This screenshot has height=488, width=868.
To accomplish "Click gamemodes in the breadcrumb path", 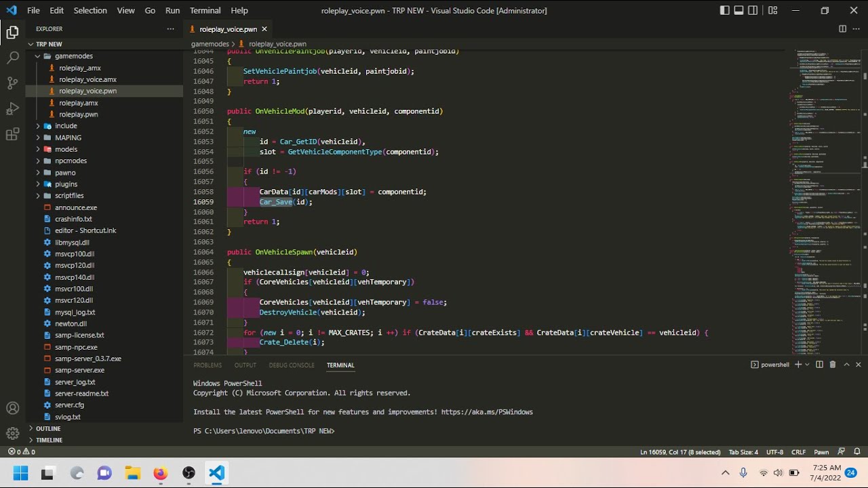I will point(210,43).
